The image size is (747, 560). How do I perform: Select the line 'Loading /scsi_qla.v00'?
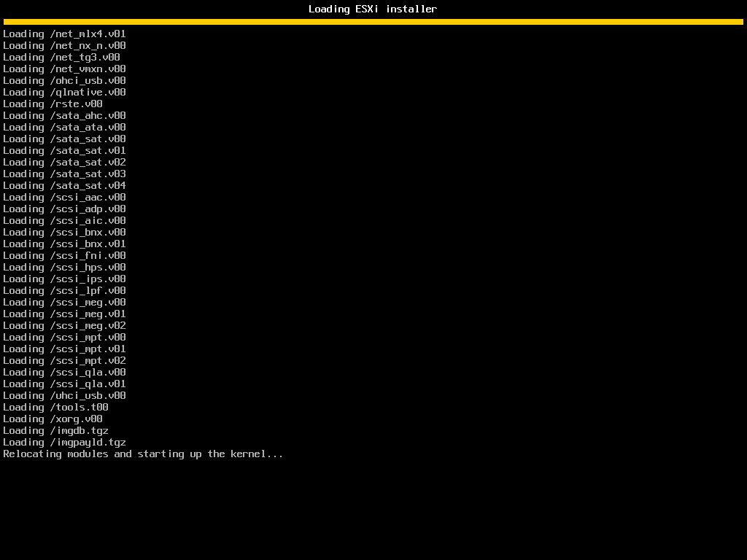[x=64, y=373]
